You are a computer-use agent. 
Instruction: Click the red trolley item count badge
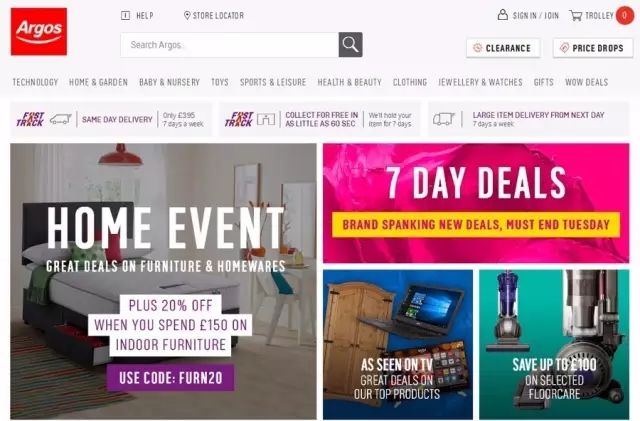(624, 16)
